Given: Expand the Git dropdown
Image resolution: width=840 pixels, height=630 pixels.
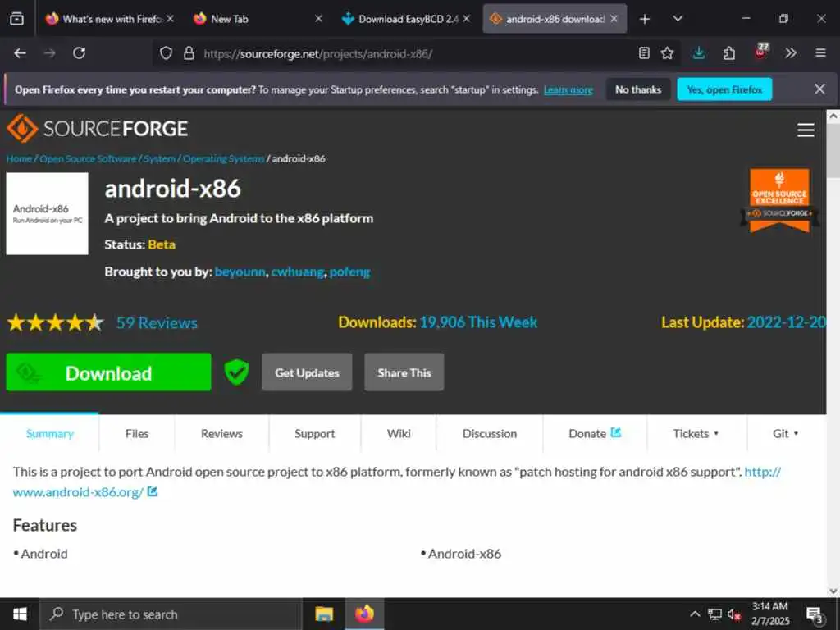Looking at the screenshot, I should click(x=785, y=433).
